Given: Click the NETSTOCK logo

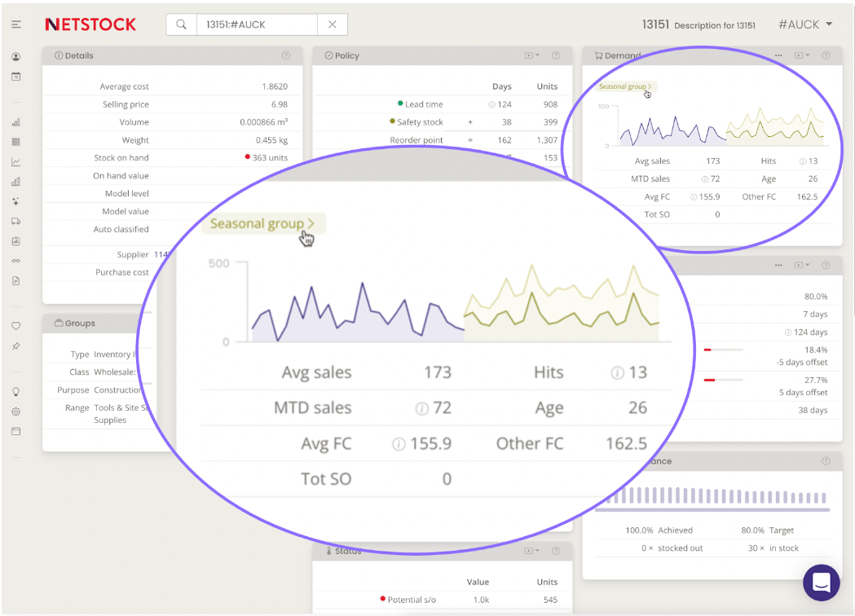Looking at the screenshot, I should [90, 24].
